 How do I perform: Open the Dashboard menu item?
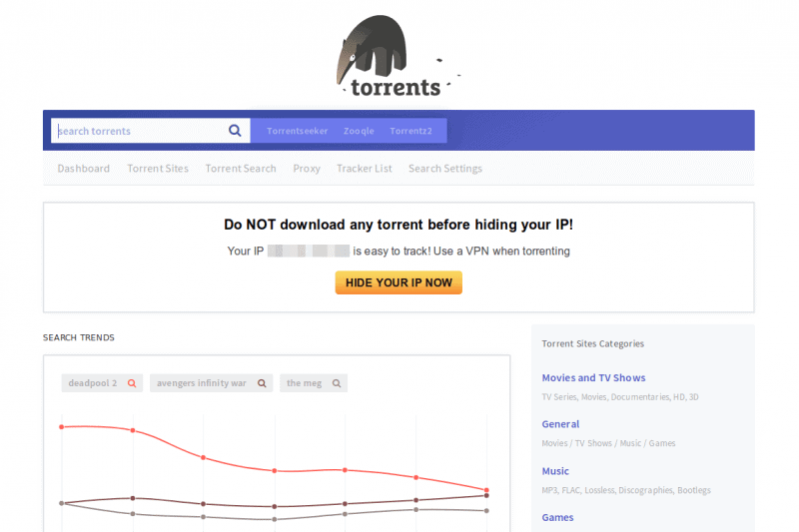(84, 169)
